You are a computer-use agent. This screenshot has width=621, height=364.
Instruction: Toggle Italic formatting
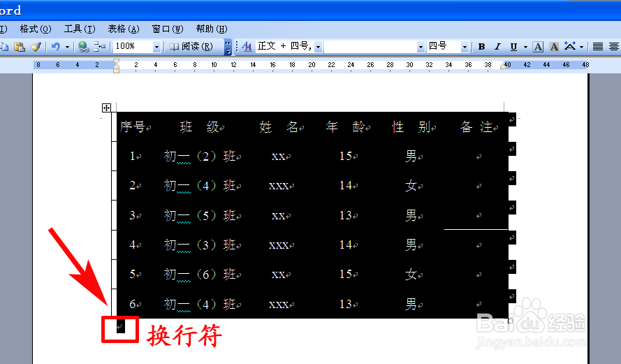point(497,47)
